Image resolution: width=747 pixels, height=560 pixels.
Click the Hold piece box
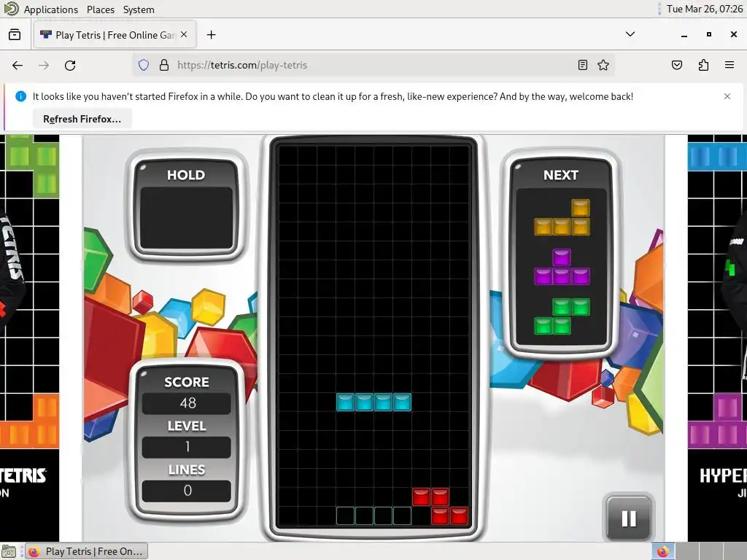point(186,218)
